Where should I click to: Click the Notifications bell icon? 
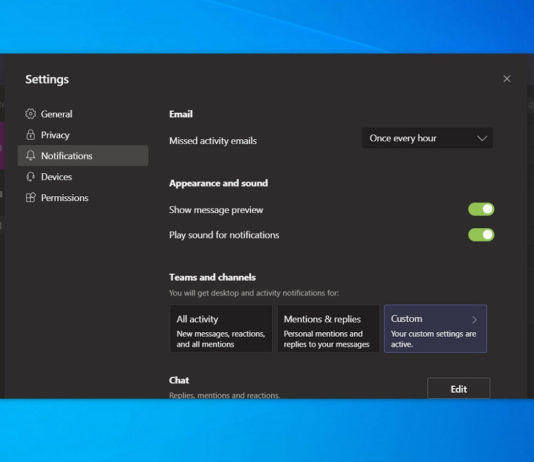(x=30, y=156)
